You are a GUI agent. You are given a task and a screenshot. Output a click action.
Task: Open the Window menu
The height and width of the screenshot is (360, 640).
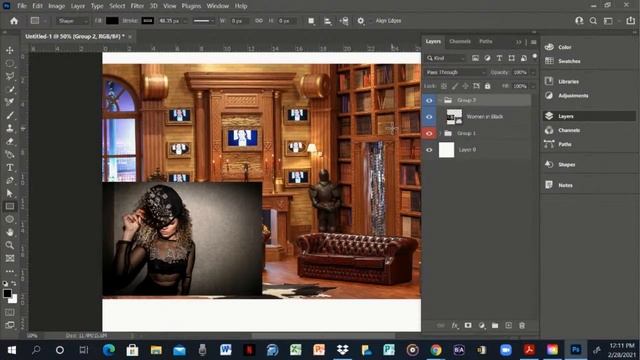[x=218, y=6]
